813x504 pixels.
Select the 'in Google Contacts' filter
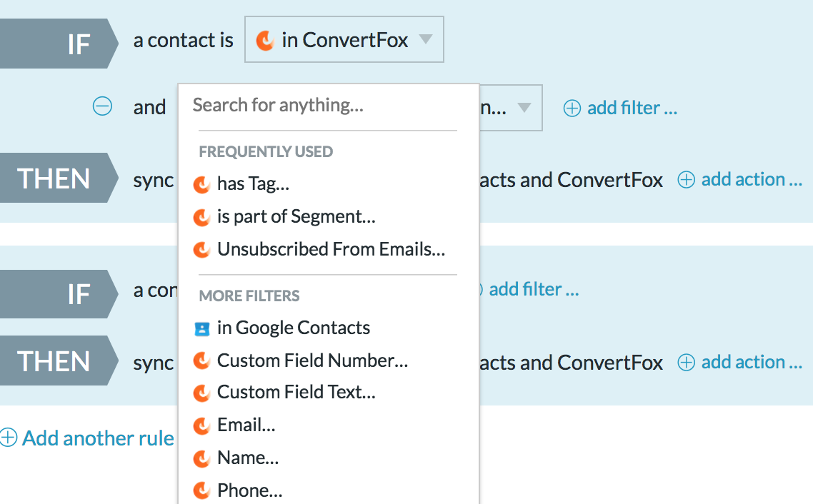pyautogui.click(x=294, y=328)
